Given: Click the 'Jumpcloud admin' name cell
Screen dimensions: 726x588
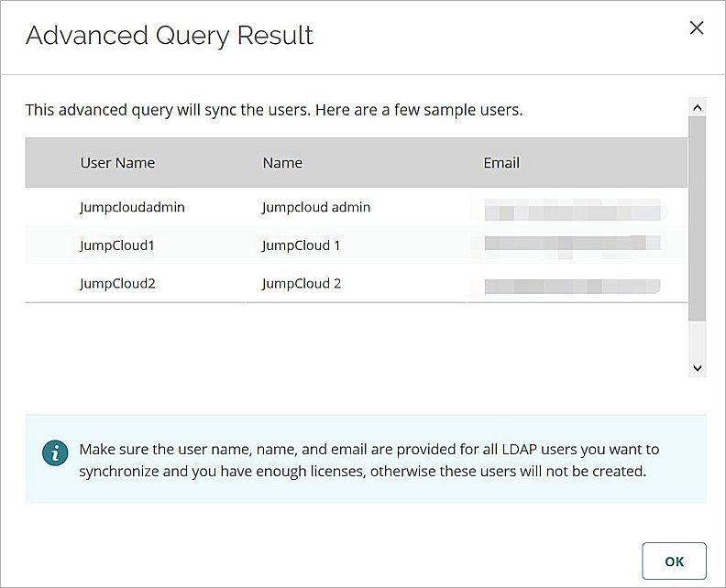Looking at the screenshot, I should [x=316, y=207].
